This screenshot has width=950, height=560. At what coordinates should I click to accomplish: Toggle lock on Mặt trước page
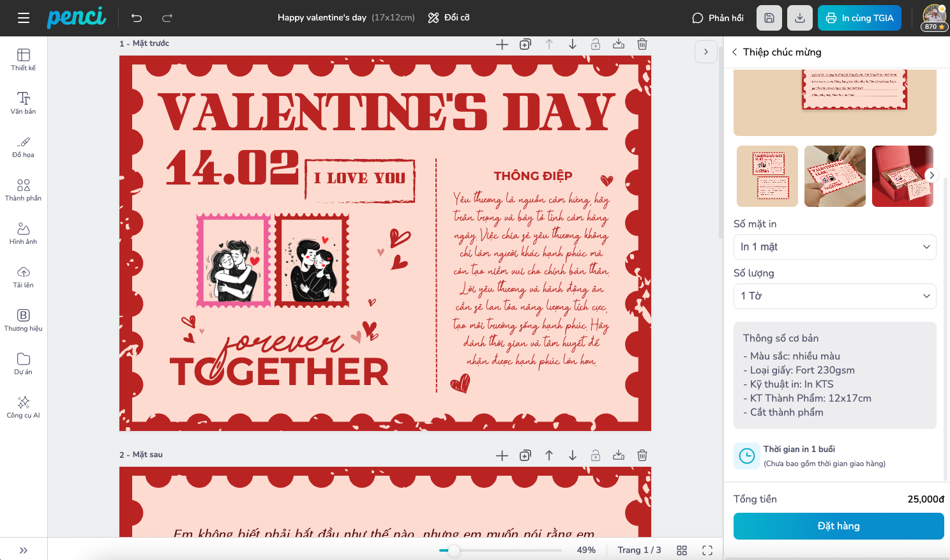point(595,44)
